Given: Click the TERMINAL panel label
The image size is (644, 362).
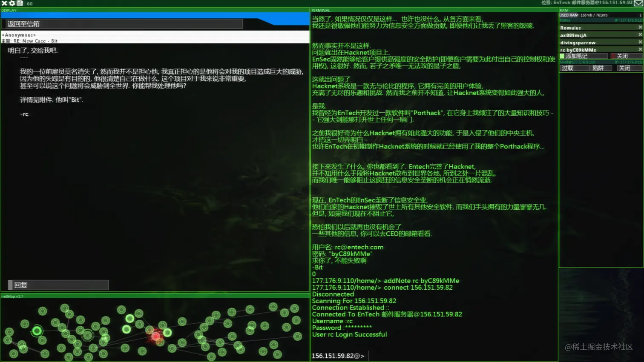Looking at the screenshot, I should 321,10.
